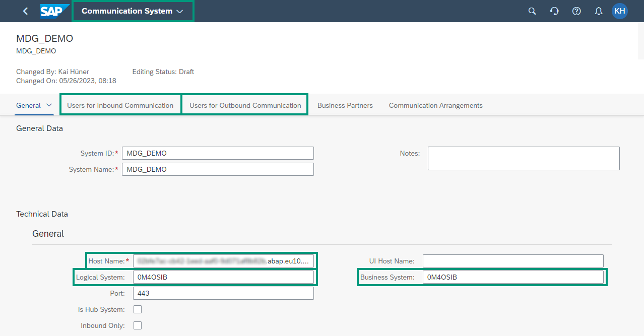The height and width of the screenshot is (336, 644).
Task: Open the help icon
Action: (576, 11)
